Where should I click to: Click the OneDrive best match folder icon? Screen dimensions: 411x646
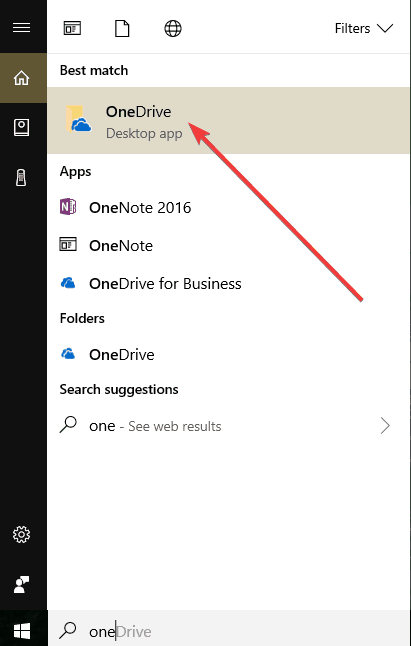click(78, 119)
